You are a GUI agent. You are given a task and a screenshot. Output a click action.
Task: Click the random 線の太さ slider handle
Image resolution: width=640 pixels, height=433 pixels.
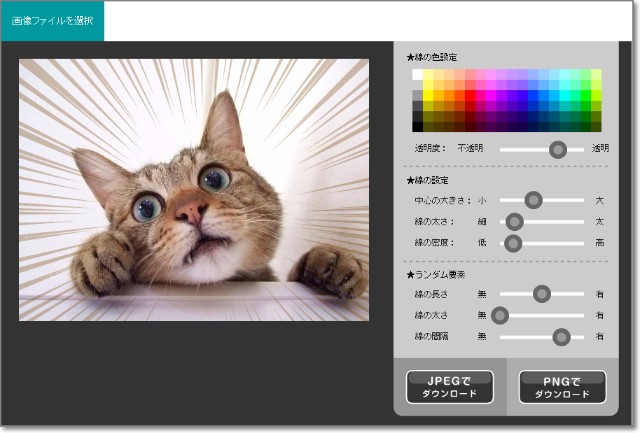(x=500, y=315)
